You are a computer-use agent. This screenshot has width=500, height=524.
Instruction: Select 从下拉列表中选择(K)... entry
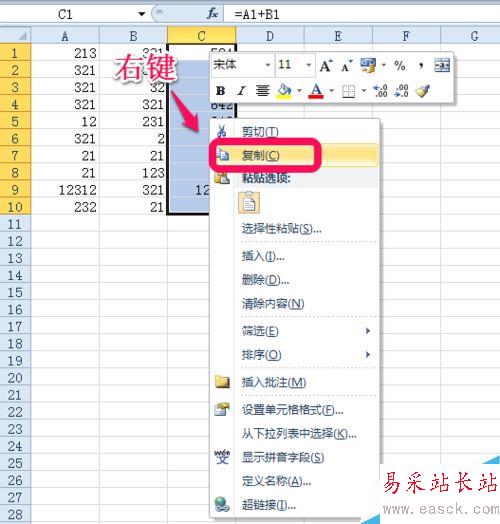[x=295, y=434]
